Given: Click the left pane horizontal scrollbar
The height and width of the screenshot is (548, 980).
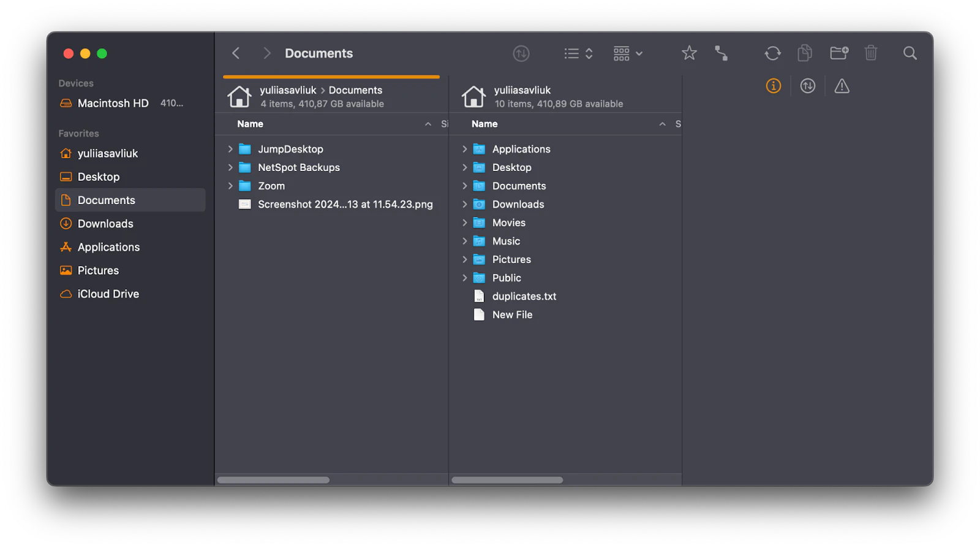Looking at the screenshot, I should [x=273, y=480].
